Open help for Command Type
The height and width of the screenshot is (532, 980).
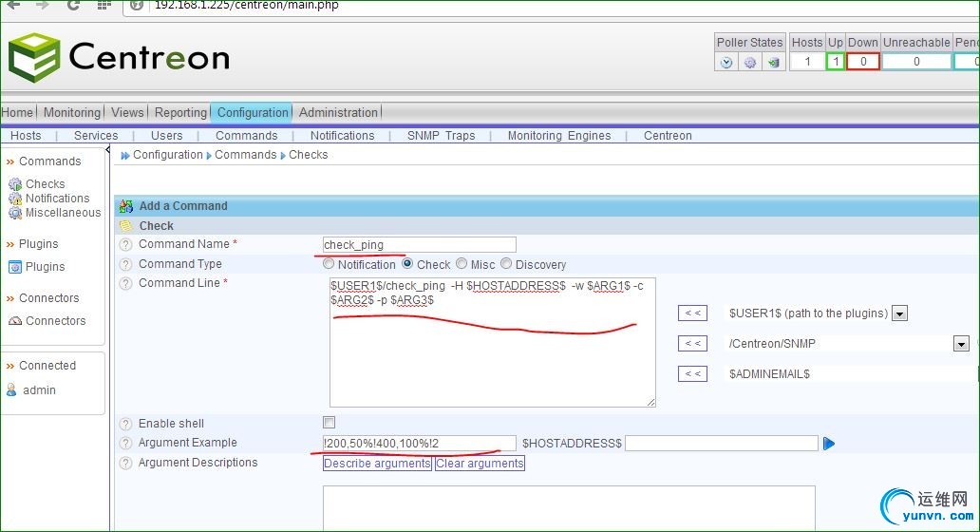pyautogui.click(x=125, y=264)
